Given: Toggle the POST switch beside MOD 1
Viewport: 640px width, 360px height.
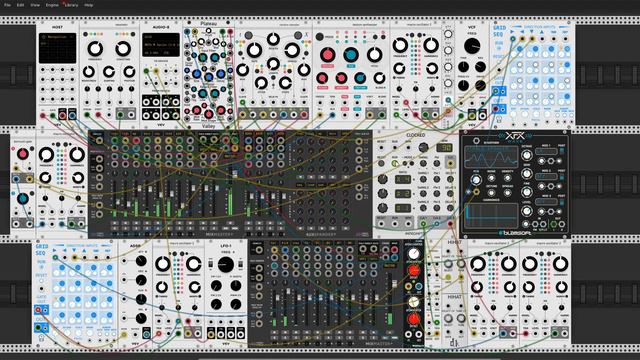Looking at the screenshot, I should 562,151.
